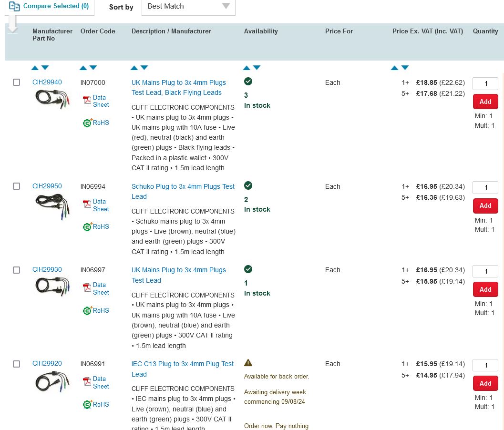Click the Availability column header
Screen dimensions: 504x430
[261, 31]
